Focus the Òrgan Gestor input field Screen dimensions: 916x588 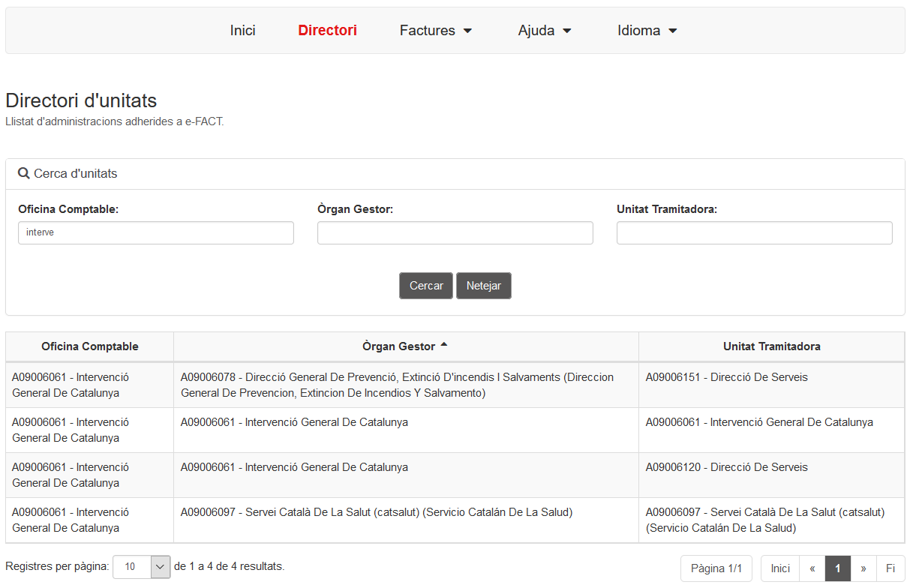(455, 232)
